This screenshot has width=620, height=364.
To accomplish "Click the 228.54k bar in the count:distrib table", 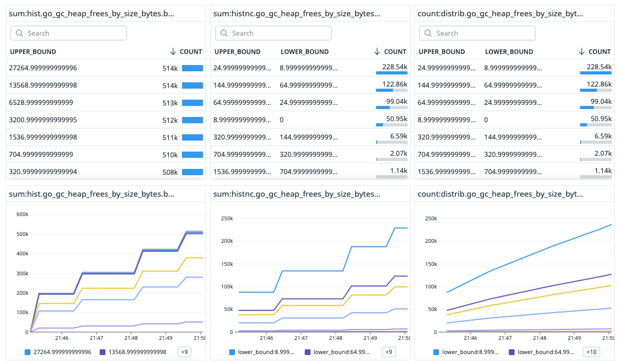I will pos(595,73).
